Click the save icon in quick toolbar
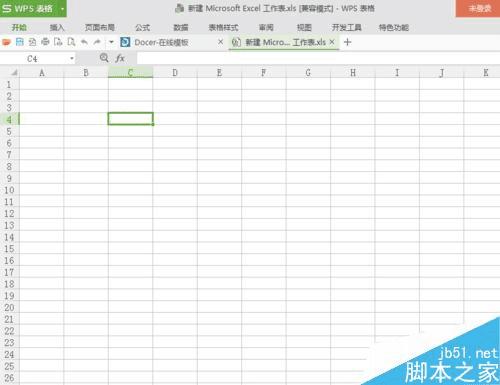The image size is (500, 385). pyautogui.click(x=20, y=42)
